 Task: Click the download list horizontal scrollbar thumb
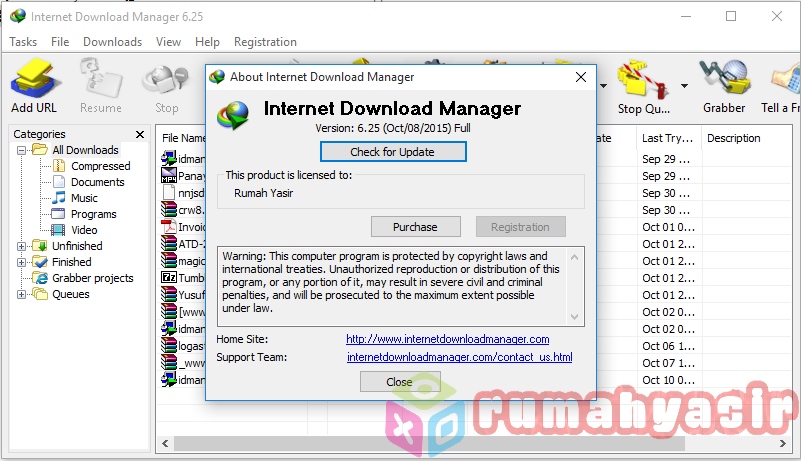coord(429,444)
